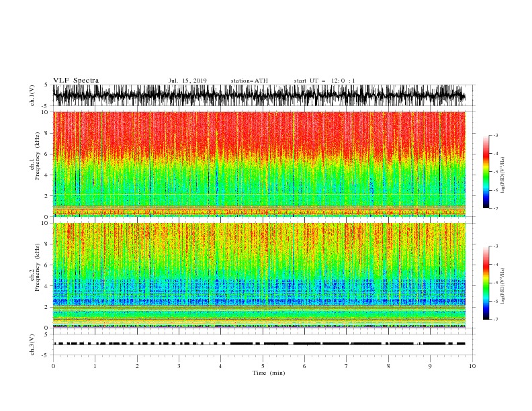Click the "10" frequency tick of ch.1 spectrogram
This screenshot has width=532, height=411.
pyautogui.click(x=45, y=112)
